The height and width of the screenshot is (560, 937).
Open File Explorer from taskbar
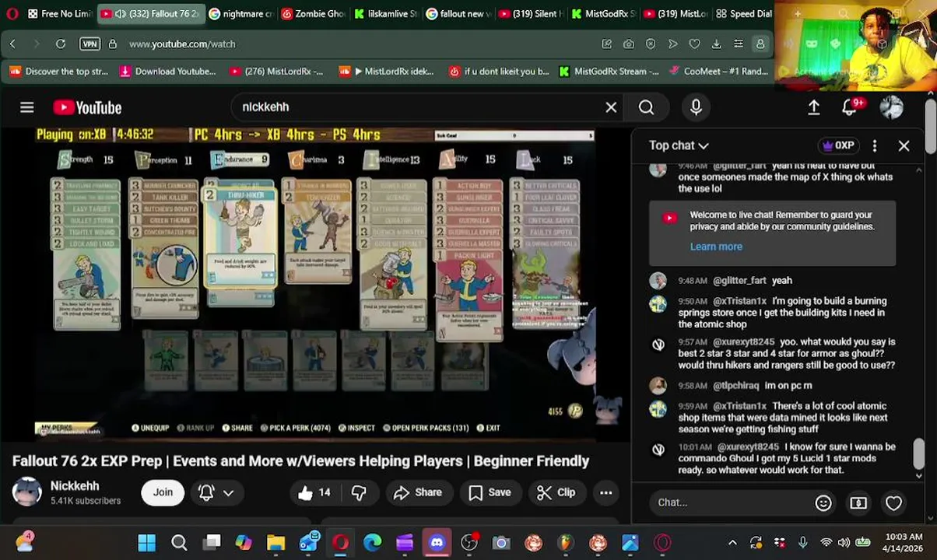click(275, 542)
